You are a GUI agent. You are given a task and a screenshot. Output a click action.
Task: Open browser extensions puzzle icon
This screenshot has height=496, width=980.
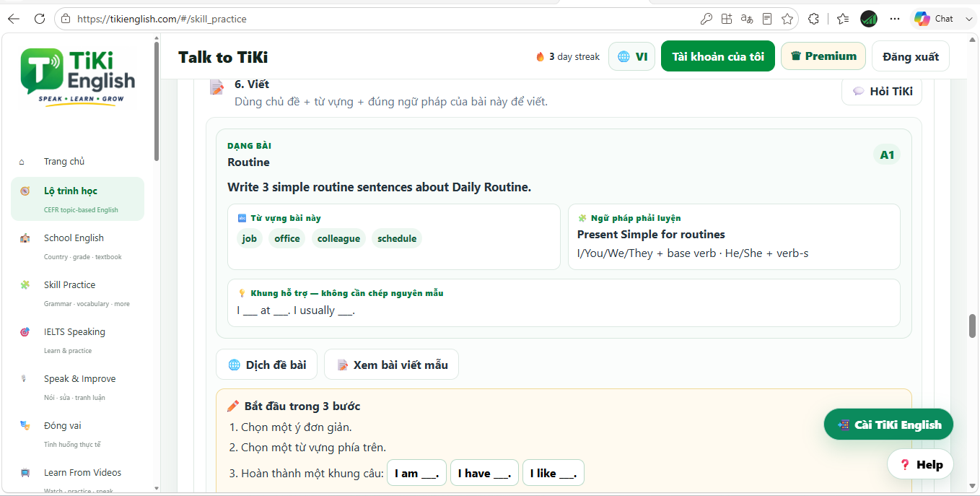coord(813,19)
